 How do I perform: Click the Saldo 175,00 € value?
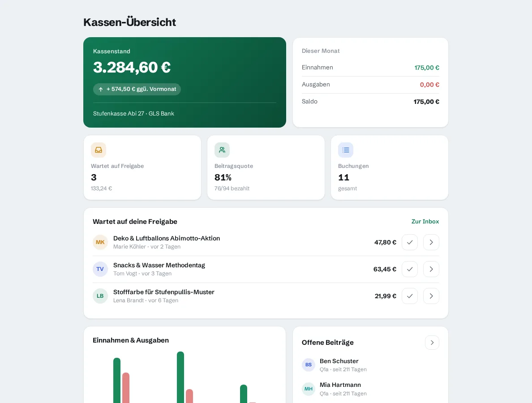(x=426, y=102)
